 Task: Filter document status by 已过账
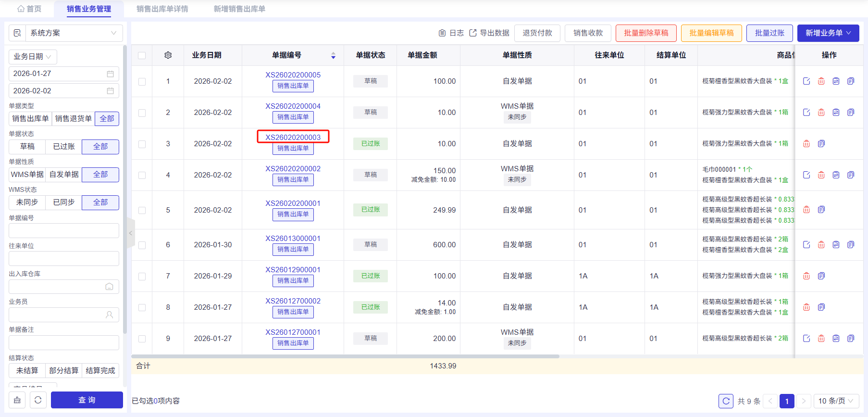(64, 147)
